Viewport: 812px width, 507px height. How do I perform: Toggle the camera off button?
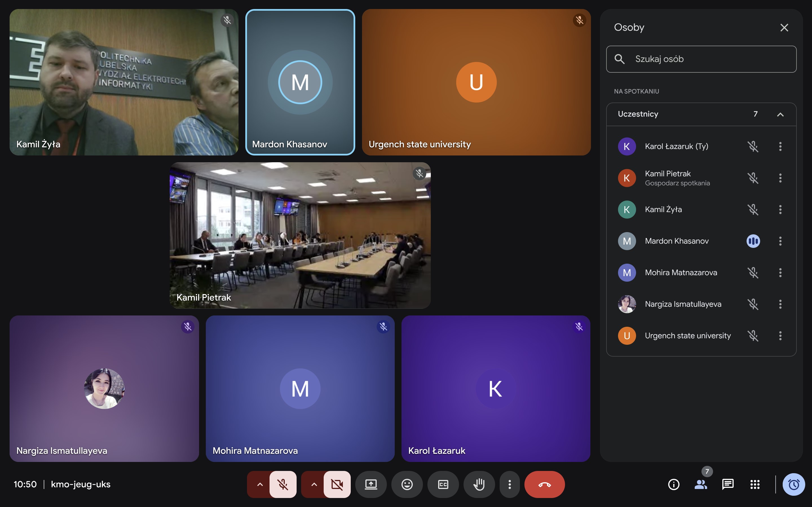point(337,484)
